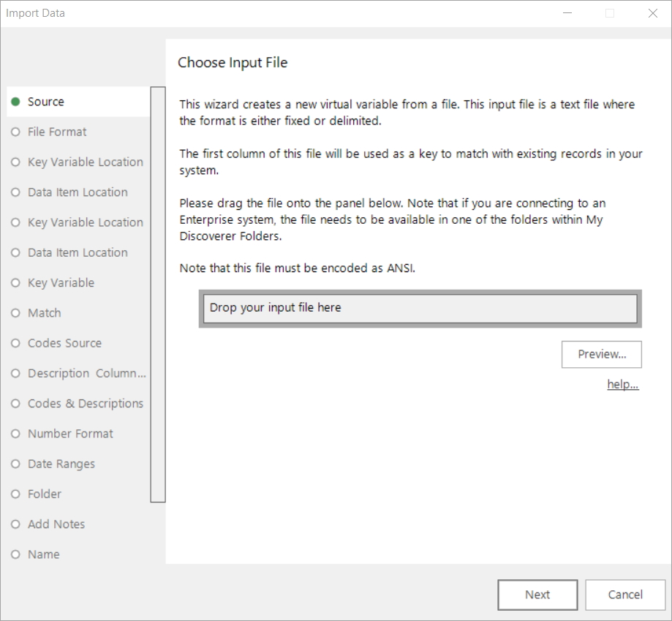This screenshot has width=672, height=621.
Task: Open the Add Notes step
Action: pyautogui.click(x=78, y=524)
